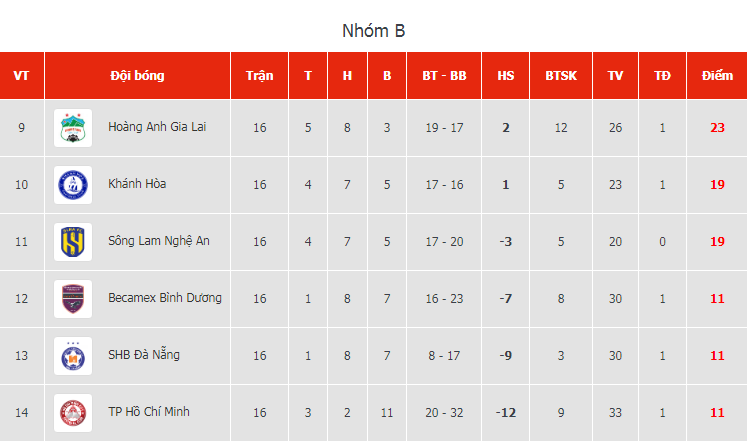
Task: Click the SHB Đà Nẵng club logo
Action: [73, 356]
